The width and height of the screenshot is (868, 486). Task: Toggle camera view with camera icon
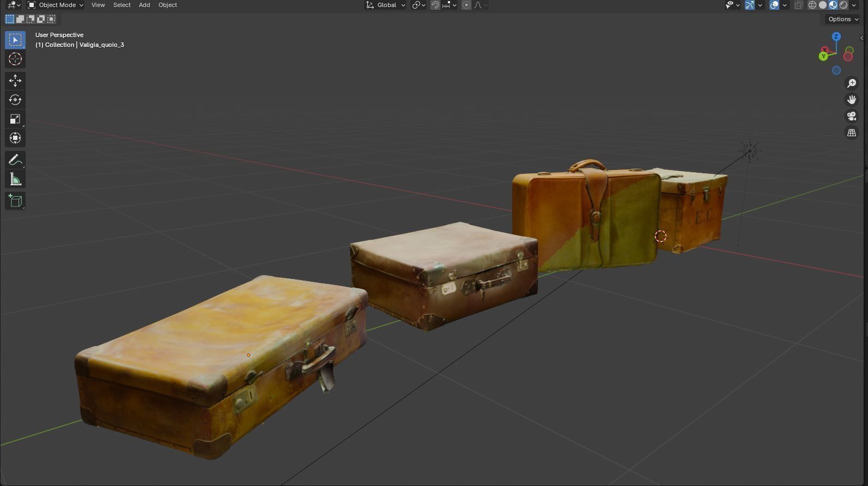851,116
